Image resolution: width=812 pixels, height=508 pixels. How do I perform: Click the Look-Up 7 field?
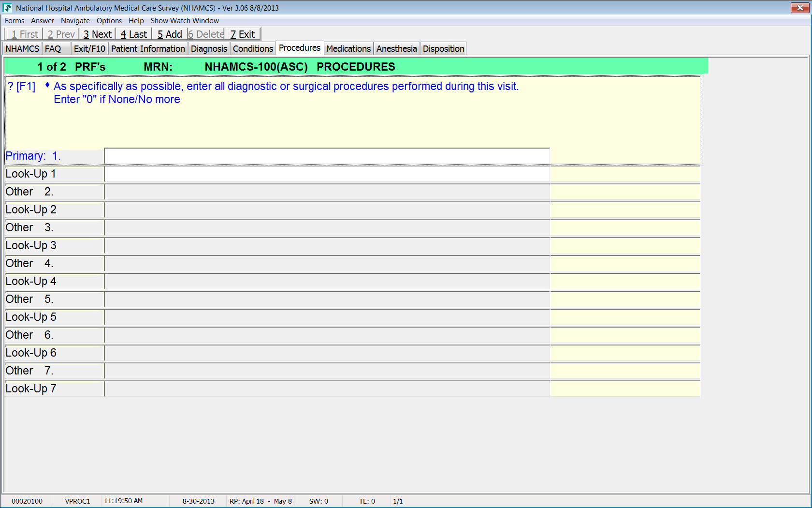(327, 389)
